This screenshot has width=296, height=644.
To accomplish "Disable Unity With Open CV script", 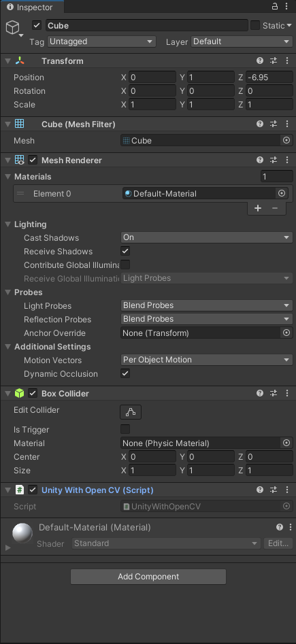I will (33, 490).
